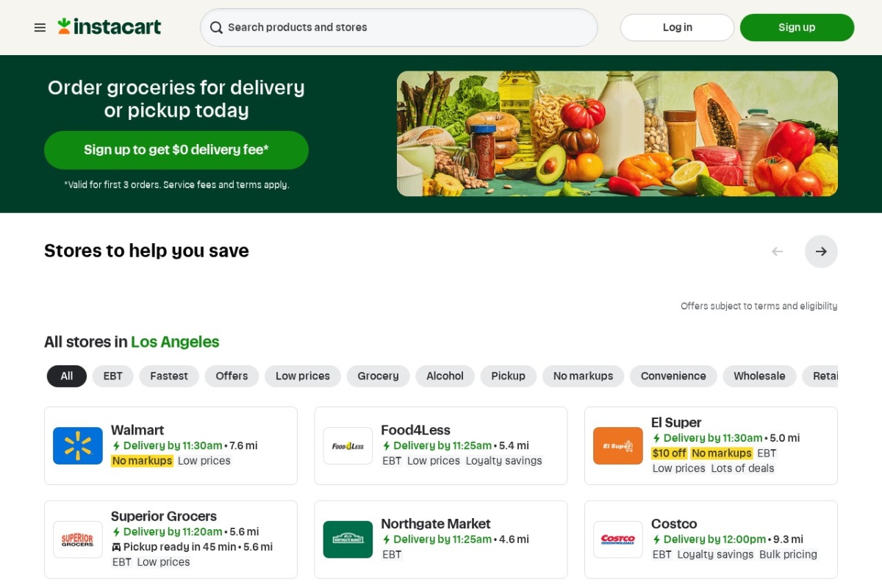Screen dimensions: 882x588
Task: Select the All filter chip
Action: [x=67, y=376]
